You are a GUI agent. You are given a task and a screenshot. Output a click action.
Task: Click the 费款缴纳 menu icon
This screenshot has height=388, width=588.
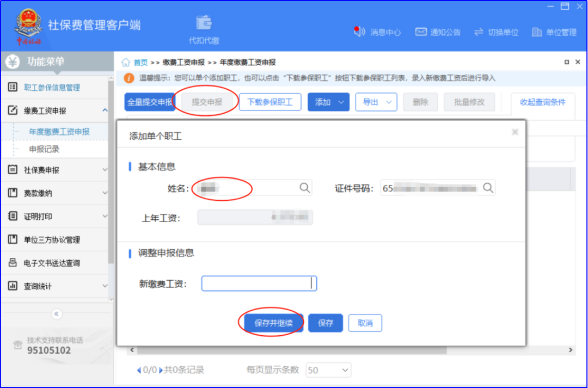click(13, 193)
